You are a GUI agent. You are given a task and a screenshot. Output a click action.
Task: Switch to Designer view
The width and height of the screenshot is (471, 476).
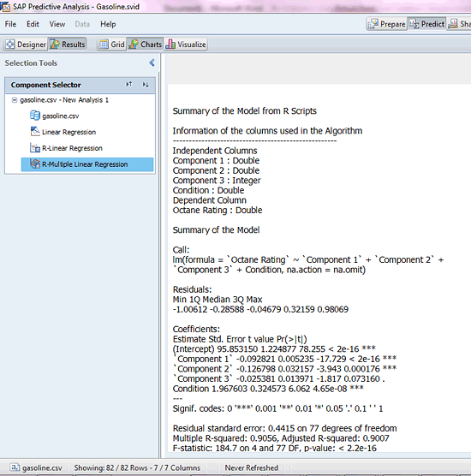[26, 45]
